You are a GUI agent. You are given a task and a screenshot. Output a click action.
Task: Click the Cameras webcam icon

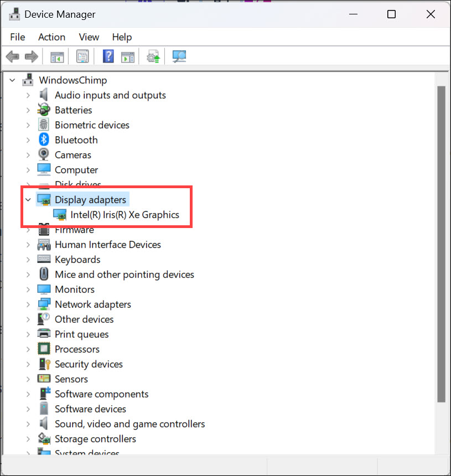pyautogui.click(x=44, y=154)
